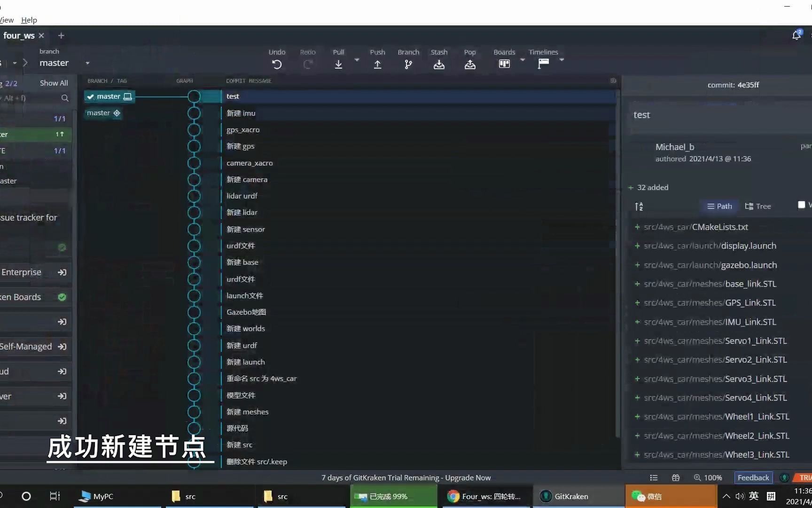The height and width of the screenshot is (508, 812).
Task: Click the Feedback button
Action: [753, 478]
